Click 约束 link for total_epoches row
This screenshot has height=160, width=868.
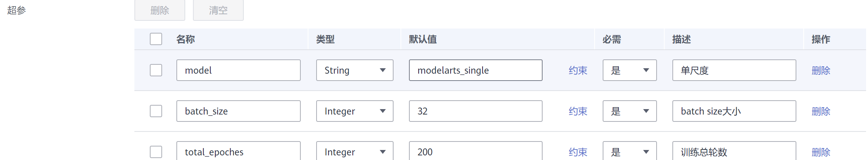tap(578, 152)
